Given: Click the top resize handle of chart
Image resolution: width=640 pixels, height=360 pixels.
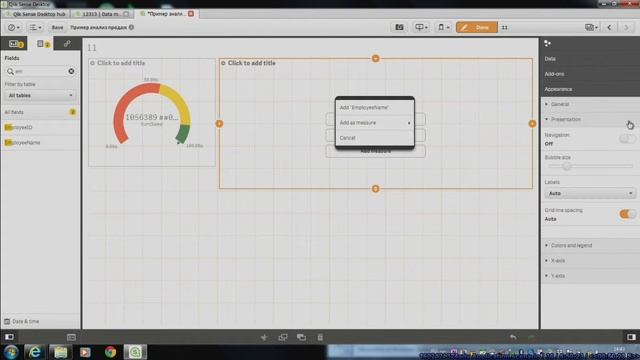Looking at the screenshot, I should point(376,58).
